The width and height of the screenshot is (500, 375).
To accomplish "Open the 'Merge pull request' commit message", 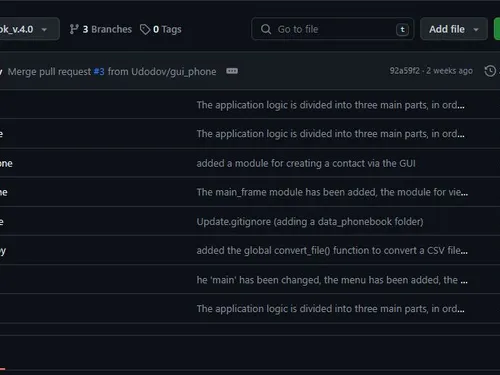I will 112,72.
